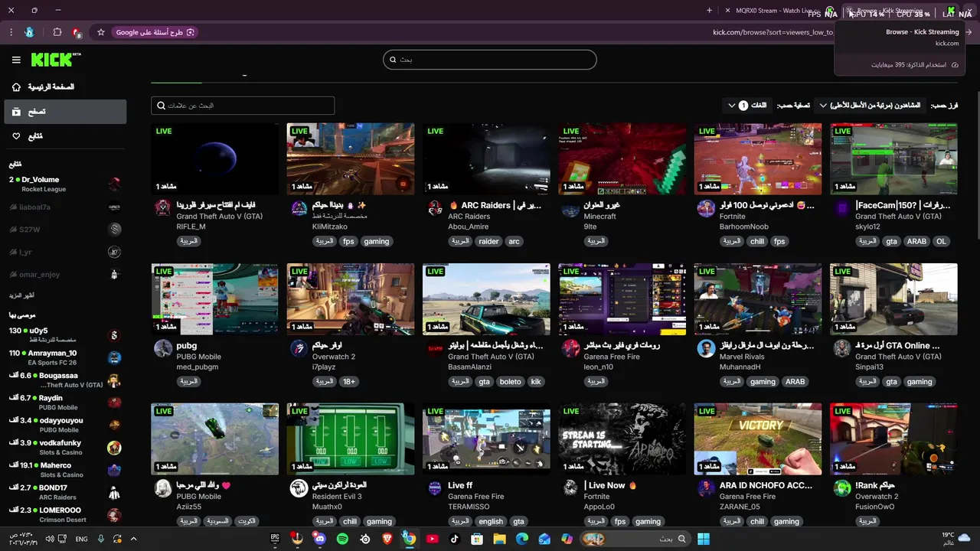980x551 pixels.
Task: Select the chill tag under BarhoomNoob
Action: [757, 241]
